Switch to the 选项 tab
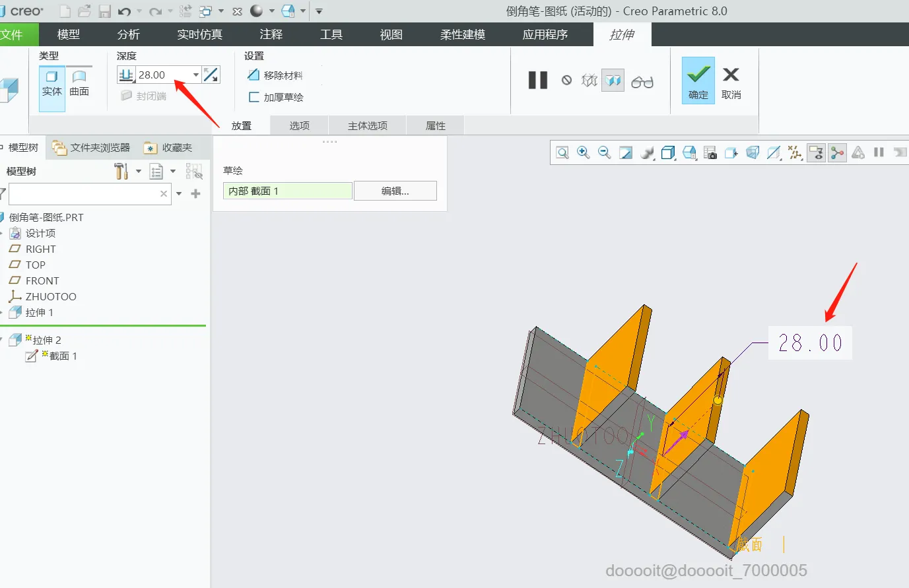 pyautogui.click(x=300, y=125)
